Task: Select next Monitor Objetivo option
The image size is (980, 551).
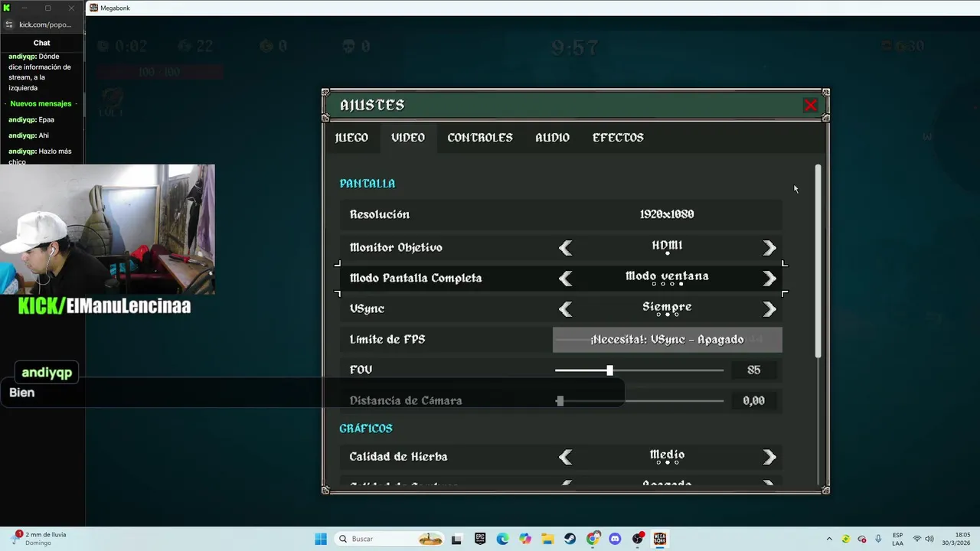Action: coord(769,247)
